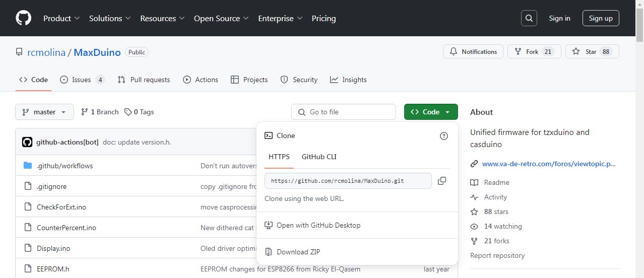Select the HTTPS clone tab
Screen dimensions: 644x278
click(x=279, y=157)
